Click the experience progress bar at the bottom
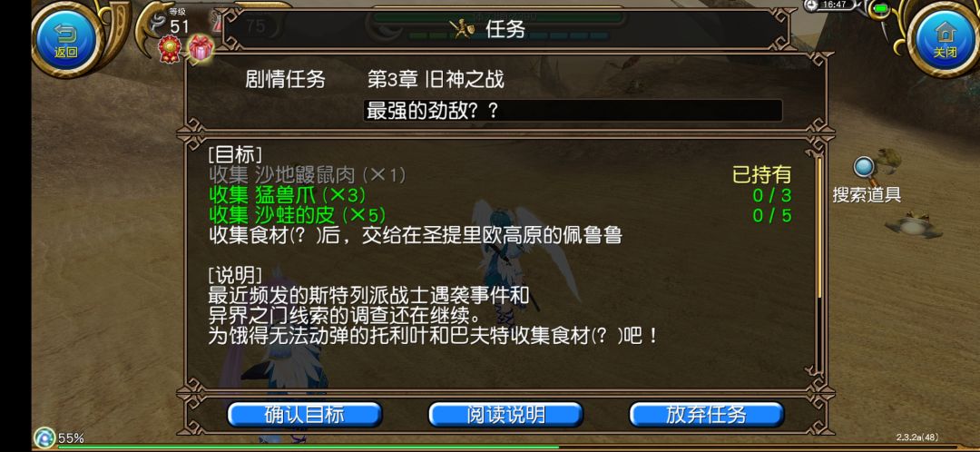 pos(517,447)
